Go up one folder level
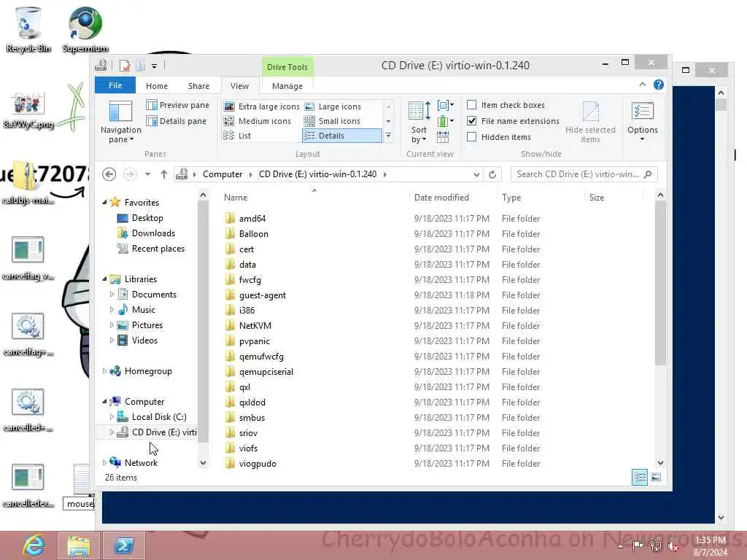747x560 pixels. (164, 174)
